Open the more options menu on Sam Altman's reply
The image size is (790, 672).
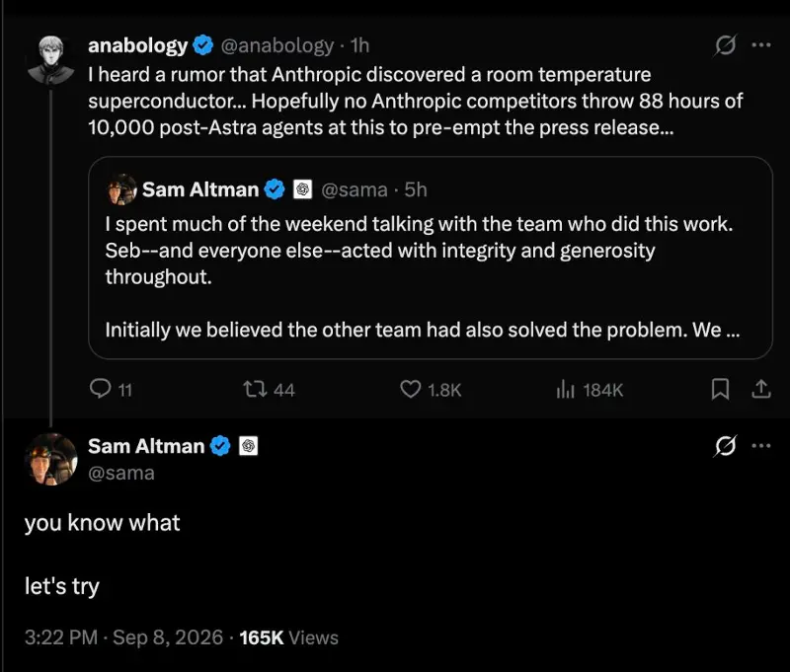(x=760, y=445)
